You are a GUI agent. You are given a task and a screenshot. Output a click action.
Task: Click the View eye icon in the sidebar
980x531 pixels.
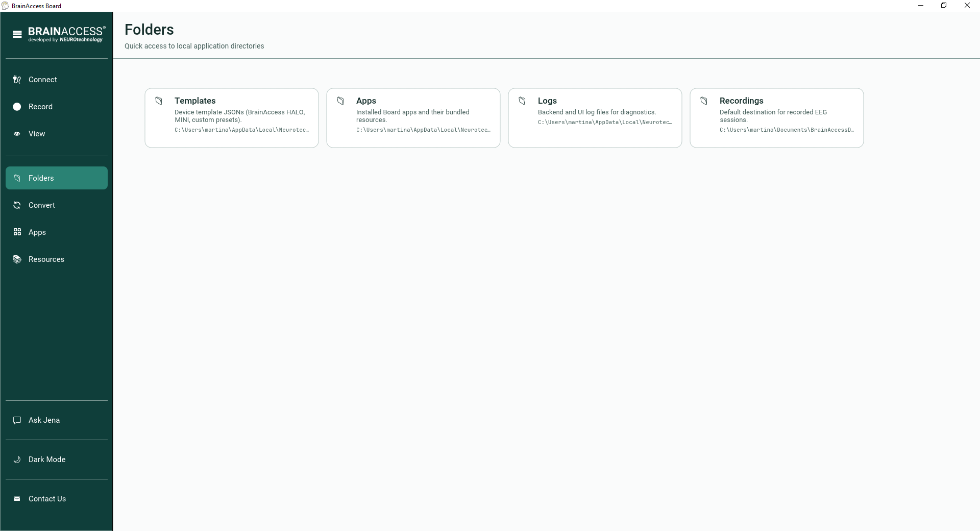point(17,134)
